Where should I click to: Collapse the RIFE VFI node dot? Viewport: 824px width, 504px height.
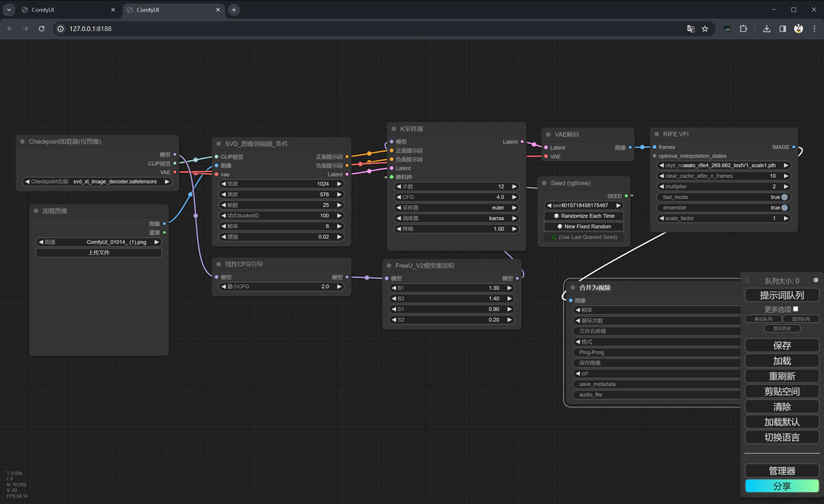coord(656,134)
